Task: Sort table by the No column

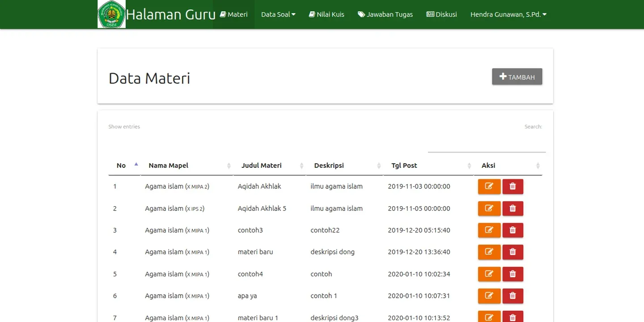Action: coord(124,165)
